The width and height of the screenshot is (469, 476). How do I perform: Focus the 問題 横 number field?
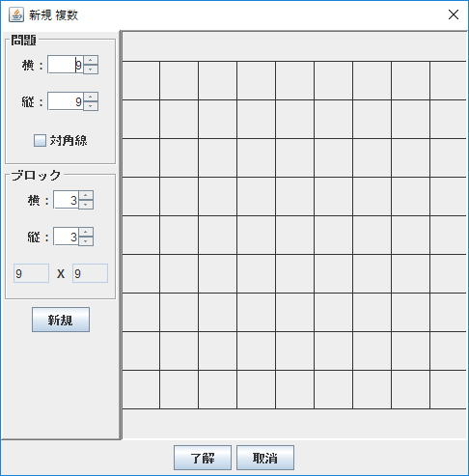click(x=66, y=65)
